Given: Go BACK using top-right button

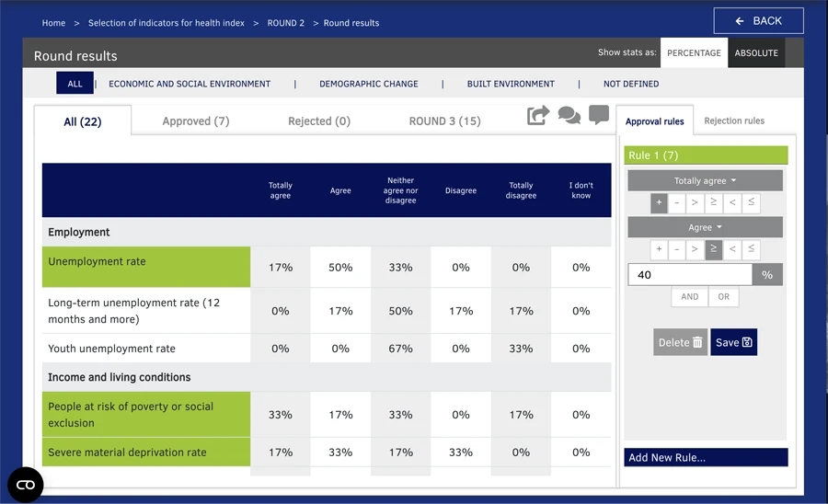Looking at the screenshot, I should pyautogui.click(x=758, y=20).
